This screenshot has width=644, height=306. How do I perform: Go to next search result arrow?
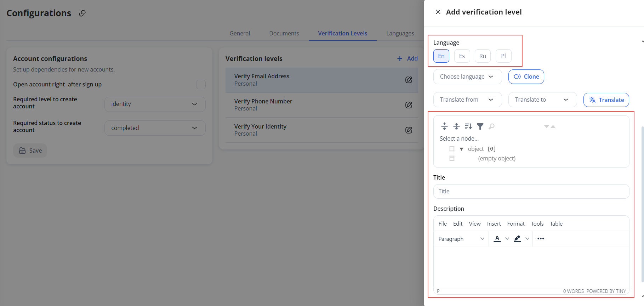[547, 126]
